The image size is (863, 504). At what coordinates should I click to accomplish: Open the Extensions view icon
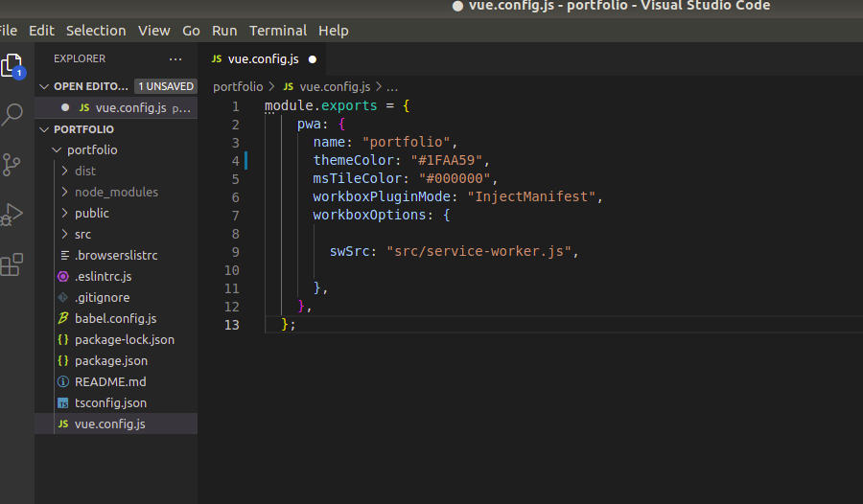pyautogui.click(x=12, y=264)
